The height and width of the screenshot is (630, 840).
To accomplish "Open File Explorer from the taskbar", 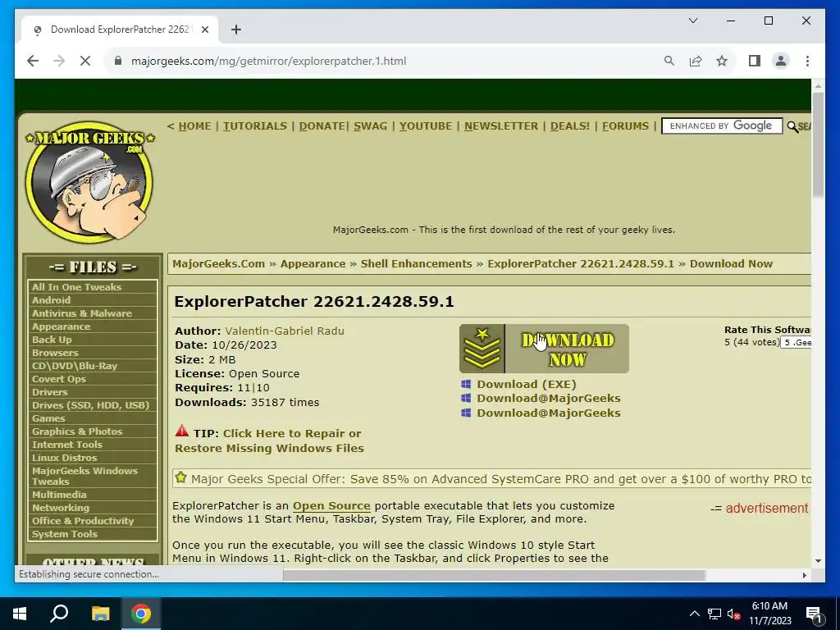I will click(x=100, y=614).
